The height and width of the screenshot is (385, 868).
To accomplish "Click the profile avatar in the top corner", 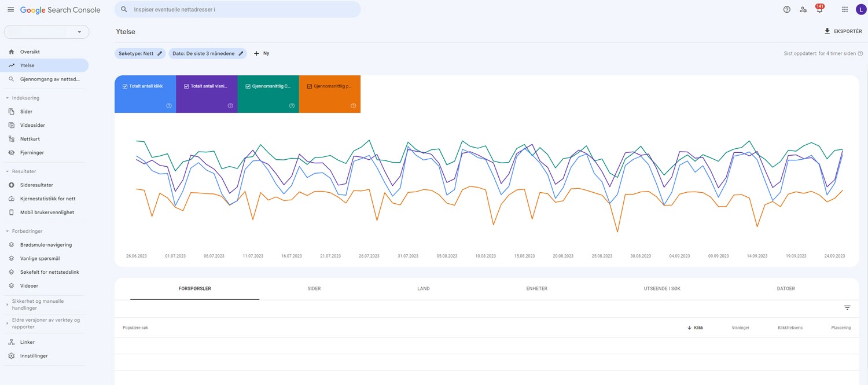I will pyautogui.click(x=860, y=9).
